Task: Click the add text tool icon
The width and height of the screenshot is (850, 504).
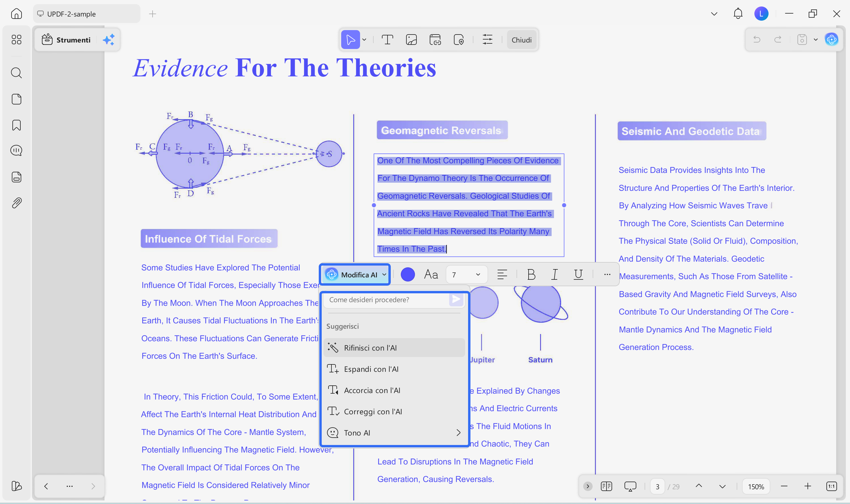Action: pyautogui.click(x=387, y=40)
